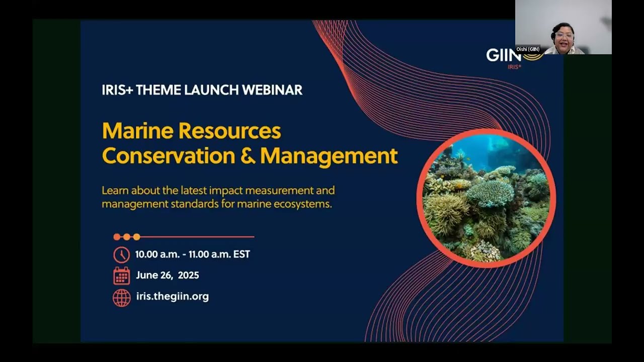The height and width of the screenshot is (362, 644).
Task: Click the 'Marine Resources' title line
Action: [191, 131]
